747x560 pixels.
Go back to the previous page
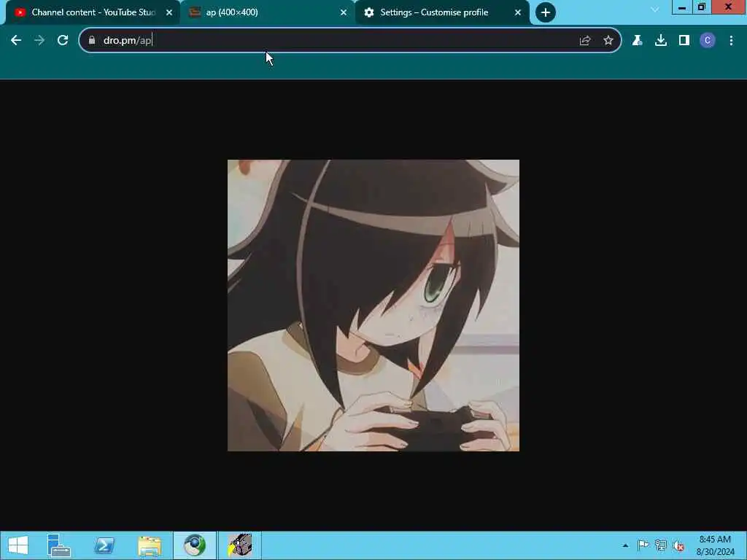click(16, 41)
